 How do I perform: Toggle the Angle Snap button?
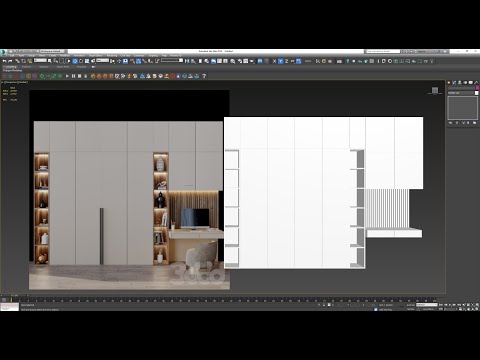tap(138, 61)
